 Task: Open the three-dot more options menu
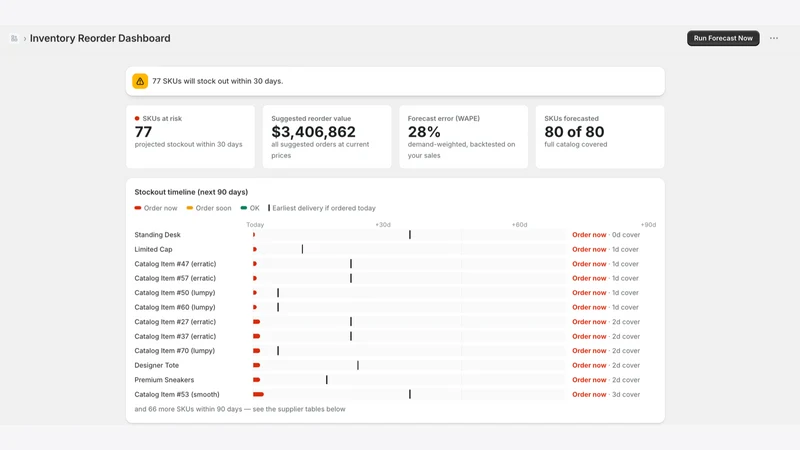pos(774,38)
